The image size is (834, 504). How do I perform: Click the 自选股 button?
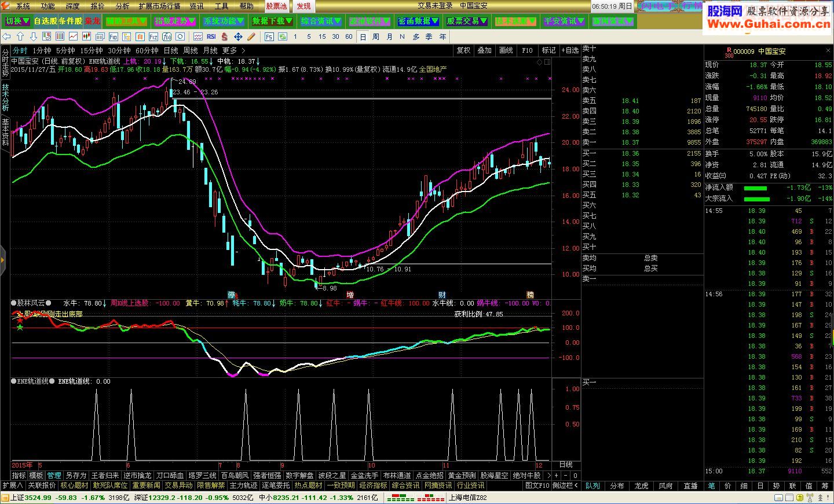[45, 21]
